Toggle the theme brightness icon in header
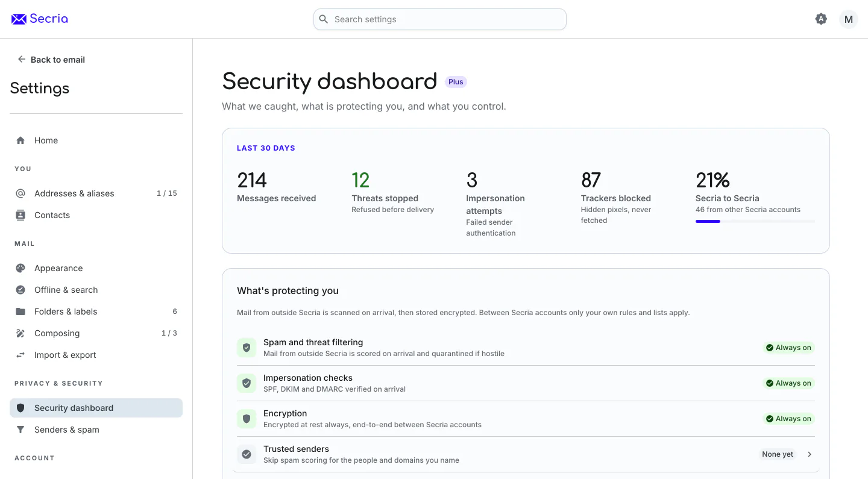This screenshot has width=868, height=479. (821, 19)
